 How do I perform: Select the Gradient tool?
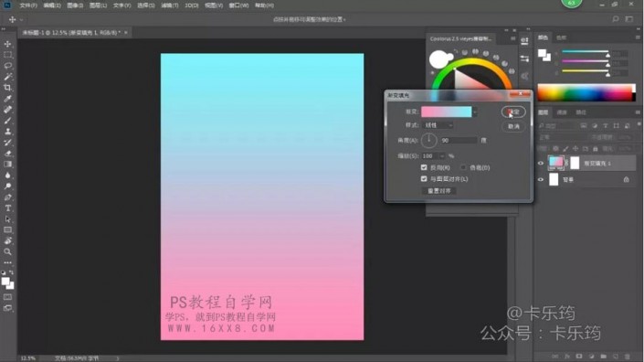[x=8, y=165]
